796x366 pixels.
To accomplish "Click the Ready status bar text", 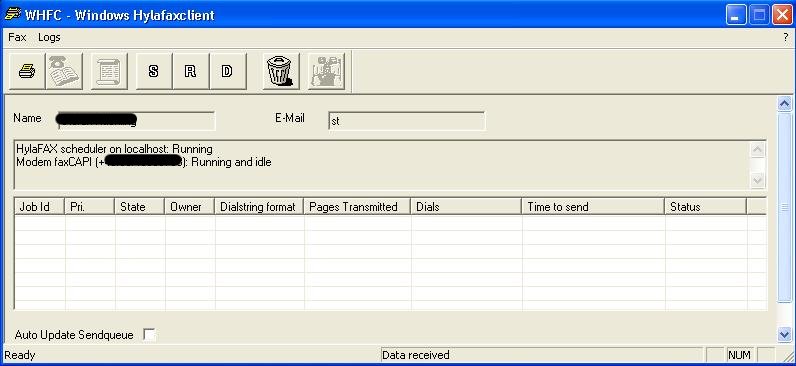I will click(20, 355).
